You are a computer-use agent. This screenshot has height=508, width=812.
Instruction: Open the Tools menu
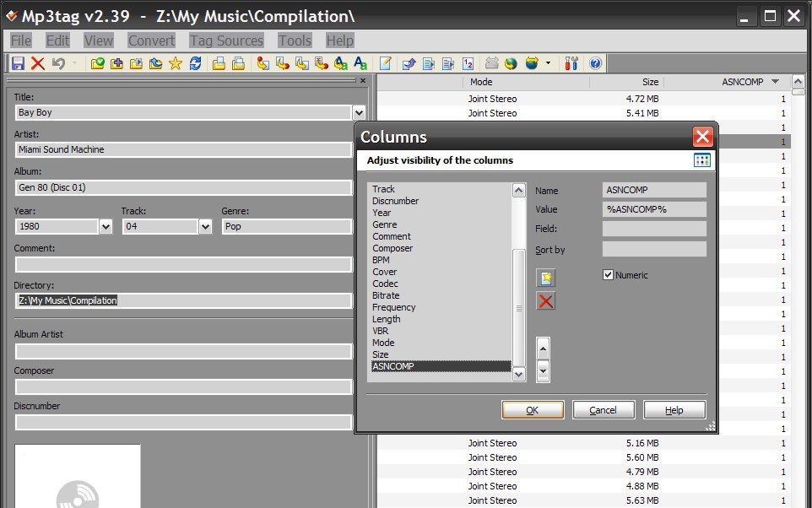tap(295, 41)
